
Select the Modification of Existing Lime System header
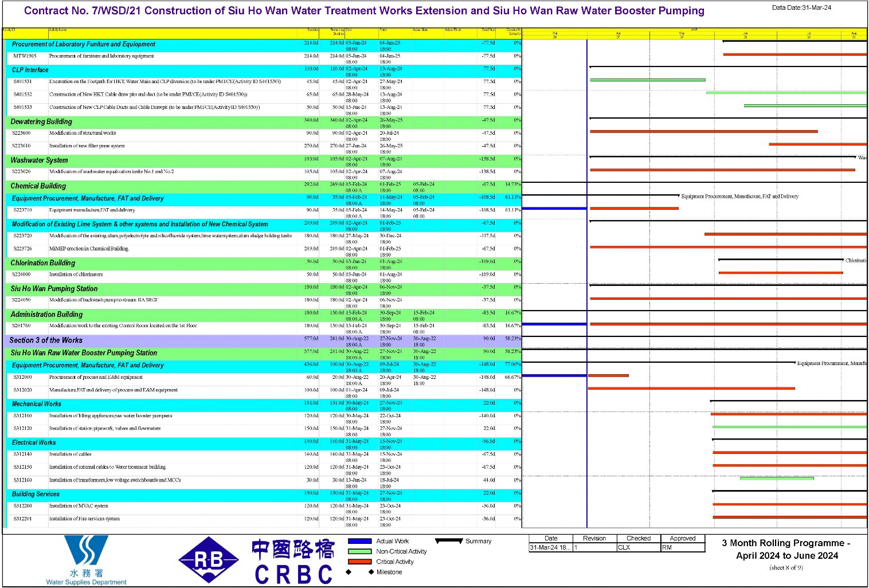[264, 224]
